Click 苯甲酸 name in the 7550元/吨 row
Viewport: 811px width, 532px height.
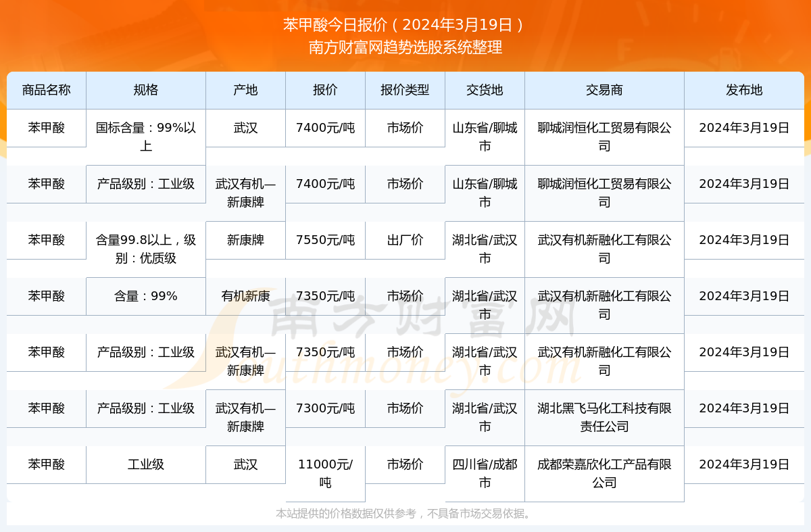[47, 240]
